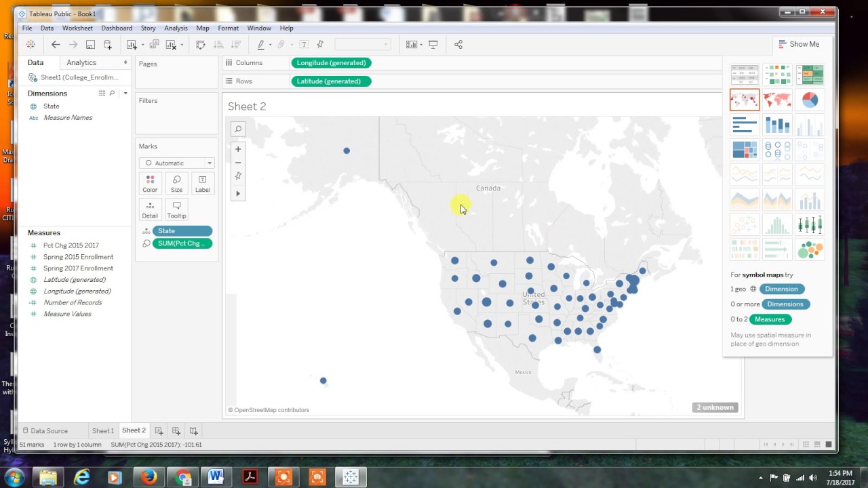The image size is (868, 488).
Task: Open the Tooltip marks card button
Action: tap(176, 209)
